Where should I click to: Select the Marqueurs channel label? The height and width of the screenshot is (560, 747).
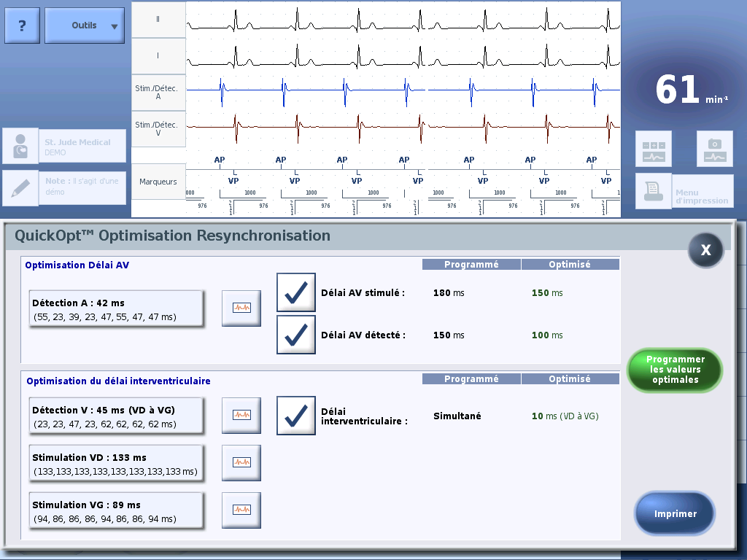point(158,182)
